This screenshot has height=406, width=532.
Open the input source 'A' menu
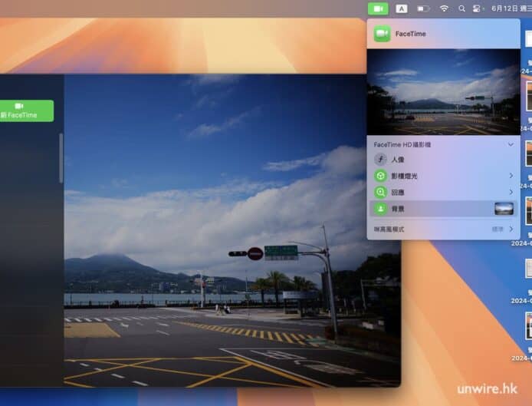click(402, 8)
